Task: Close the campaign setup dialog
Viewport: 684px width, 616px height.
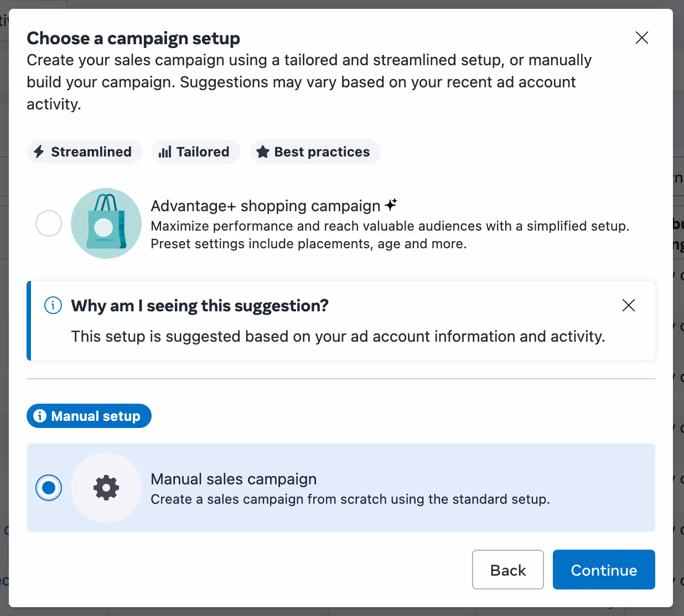Action: point(642,38)
